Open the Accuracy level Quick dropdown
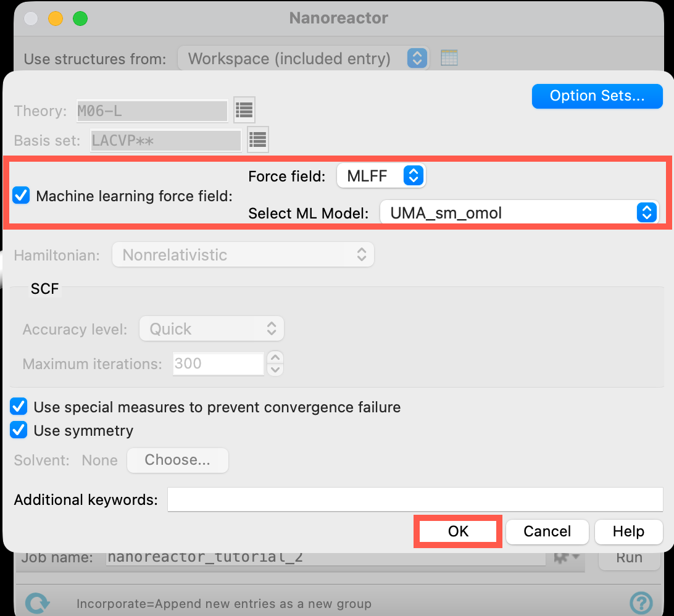This screenshot has height=616, width=674. tap(212, 329)
